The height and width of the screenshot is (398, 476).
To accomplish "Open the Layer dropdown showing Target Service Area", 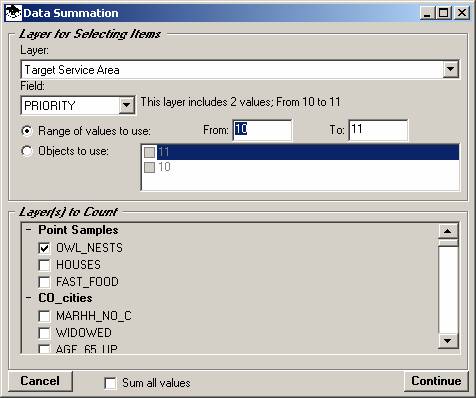I will [x=450, y=69].
